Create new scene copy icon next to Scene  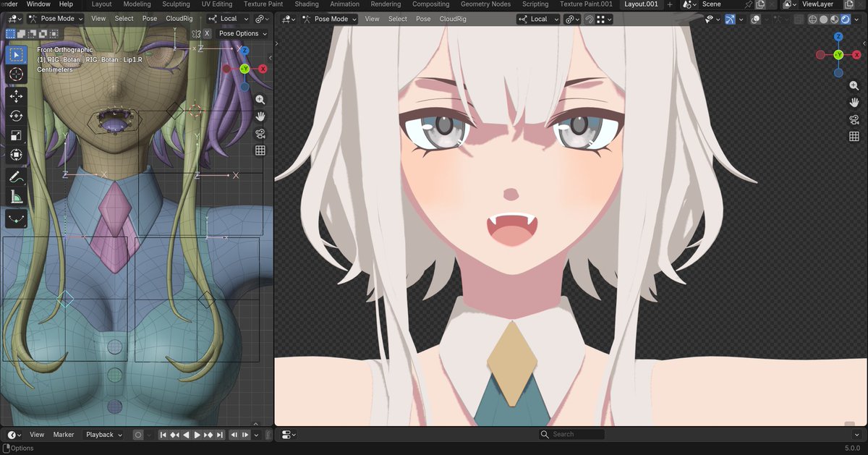760,4
